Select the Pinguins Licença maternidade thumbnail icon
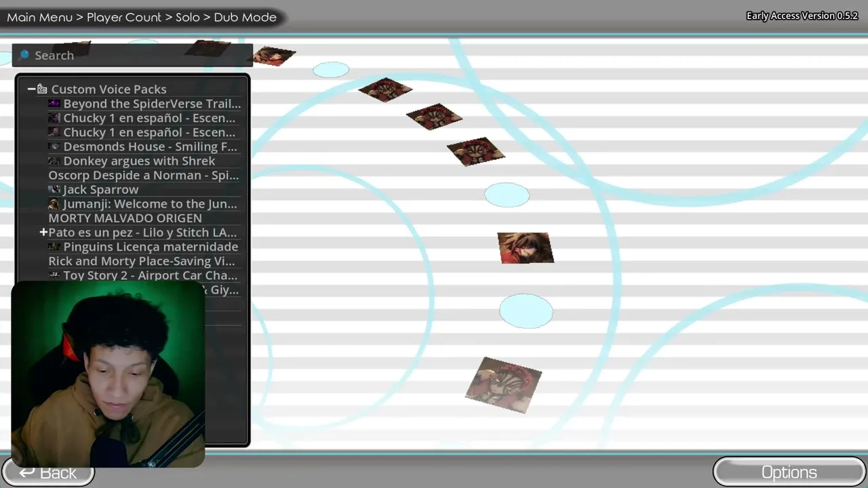This screenshot has width=868, height=488. coord(54,247)
